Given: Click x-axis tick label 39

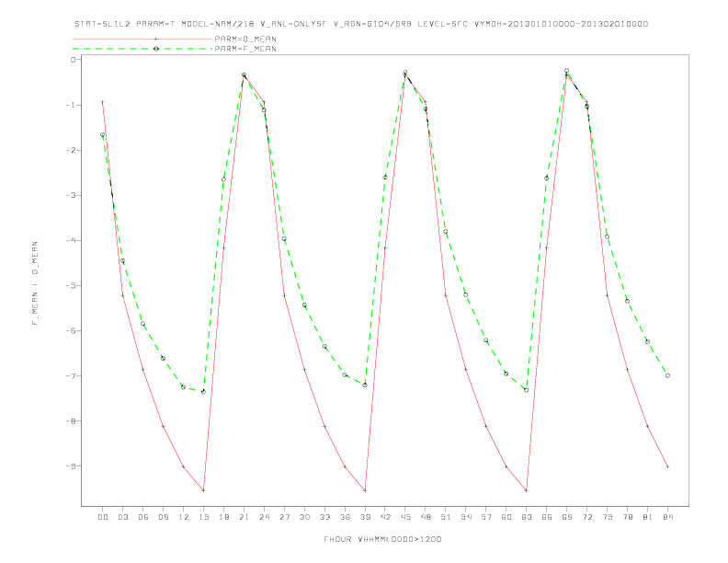Looking at the screenshot, I should point(365,517).
